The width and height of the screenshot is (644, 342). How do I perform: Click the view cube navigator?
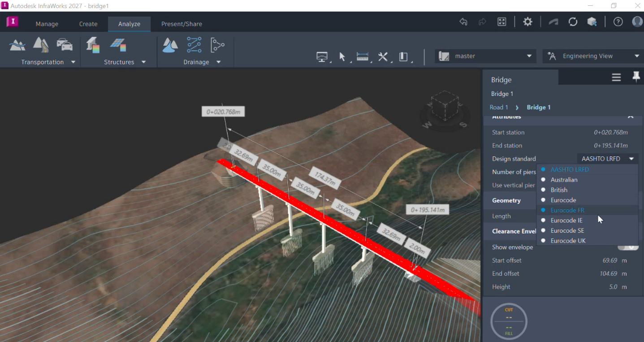(444, 107)
